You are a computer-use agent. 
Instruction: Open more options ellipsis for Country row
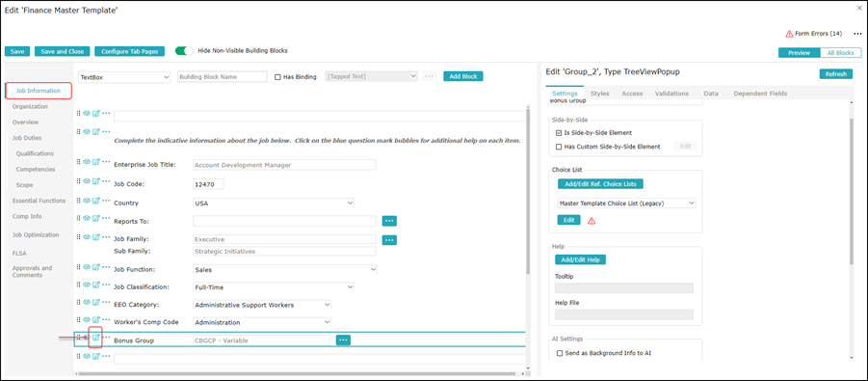[106, 201]
